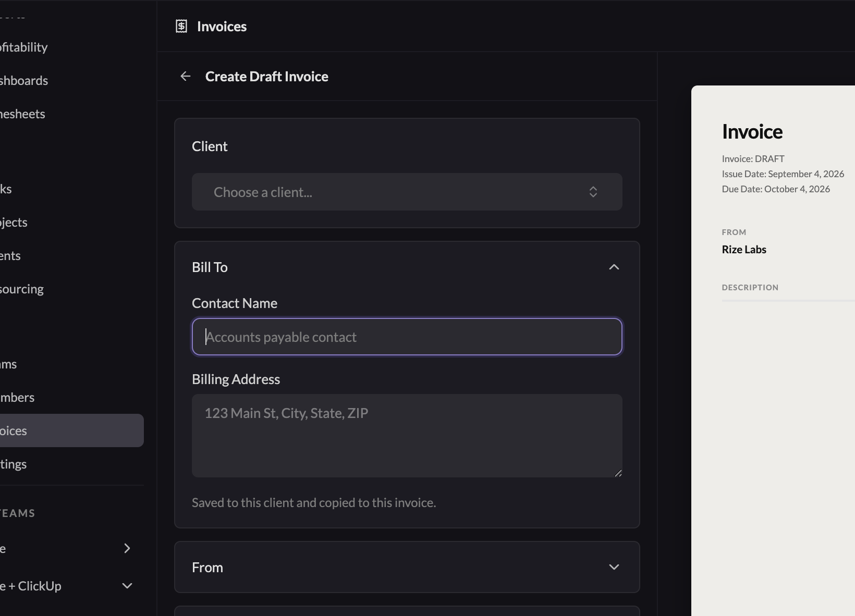Collapse the ClickUp team row chevron

127,586
